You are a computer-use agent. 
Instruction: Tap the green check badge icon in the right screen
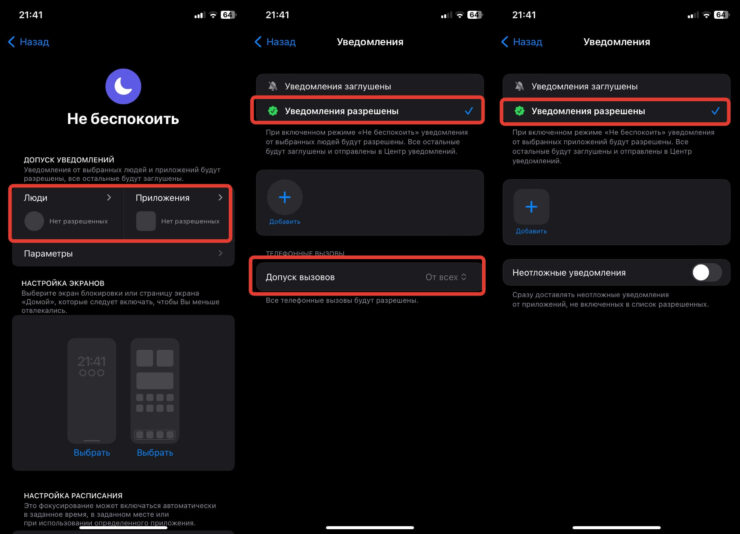pyautogui.click(x=519, y=111)
